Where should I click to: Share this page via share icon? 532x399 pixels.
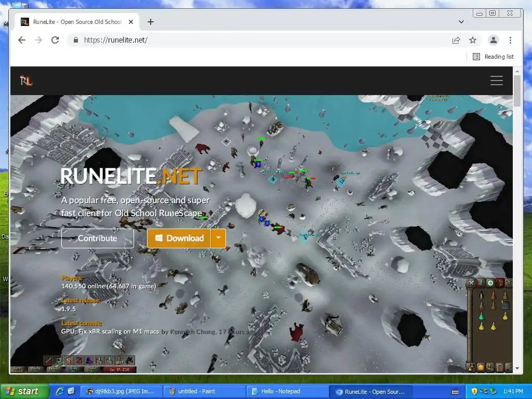456,40
